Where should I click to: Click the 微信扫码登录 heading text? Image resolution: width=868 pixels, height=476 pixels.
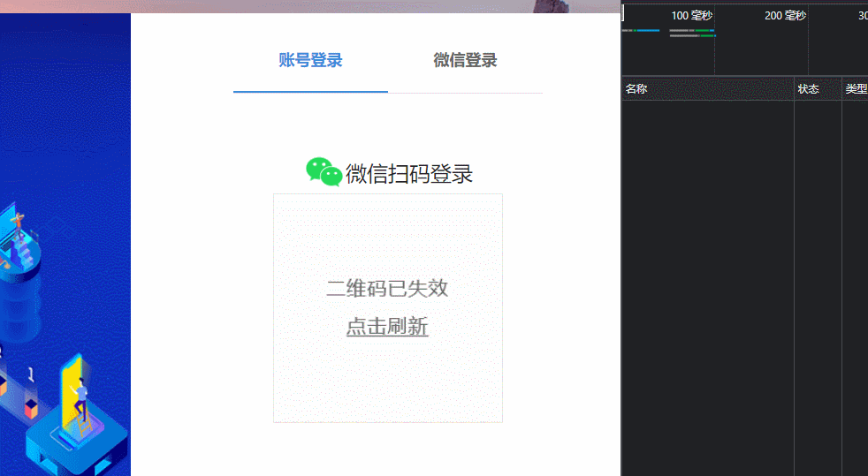click(409, 174)
